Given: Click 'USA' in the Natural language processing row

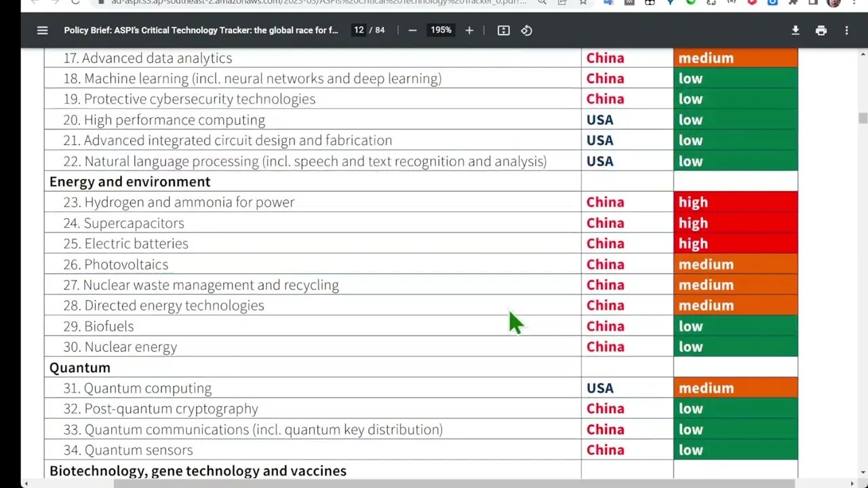Looking at the screenshot, I should [599, 161].
